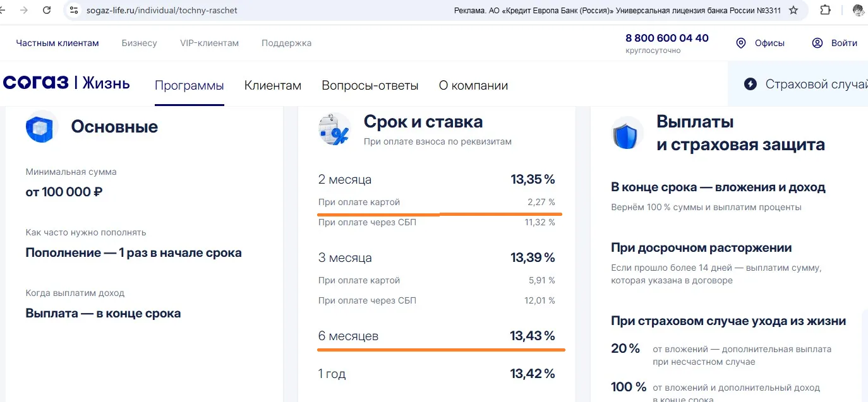
Task: Bookmark this page with the star icon
Action: (794, 10)
